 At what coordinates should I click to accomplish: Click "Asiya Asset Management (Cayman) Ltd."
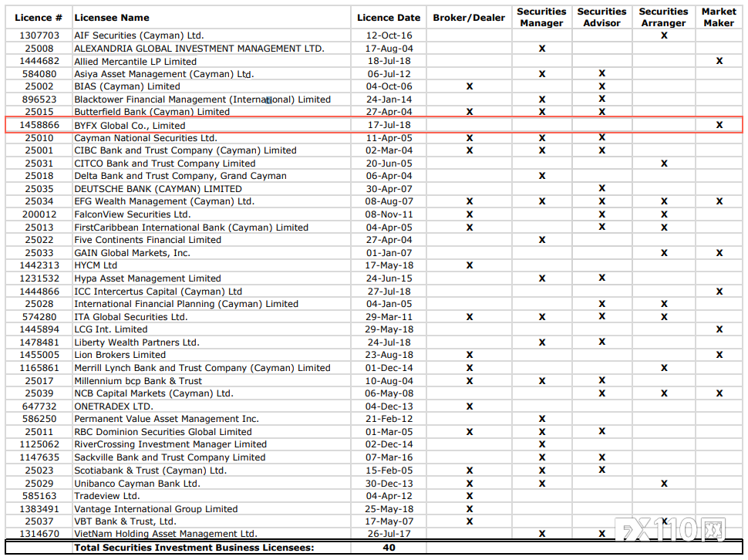tap(164, 74)
